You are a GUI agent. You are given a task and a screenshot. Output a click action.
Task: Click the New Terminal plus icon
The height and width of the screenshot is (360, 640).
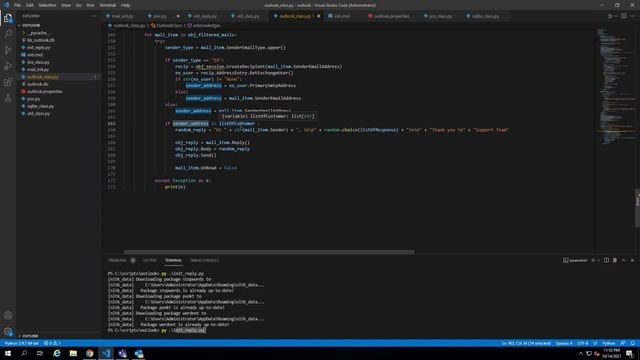pos(593,260)
